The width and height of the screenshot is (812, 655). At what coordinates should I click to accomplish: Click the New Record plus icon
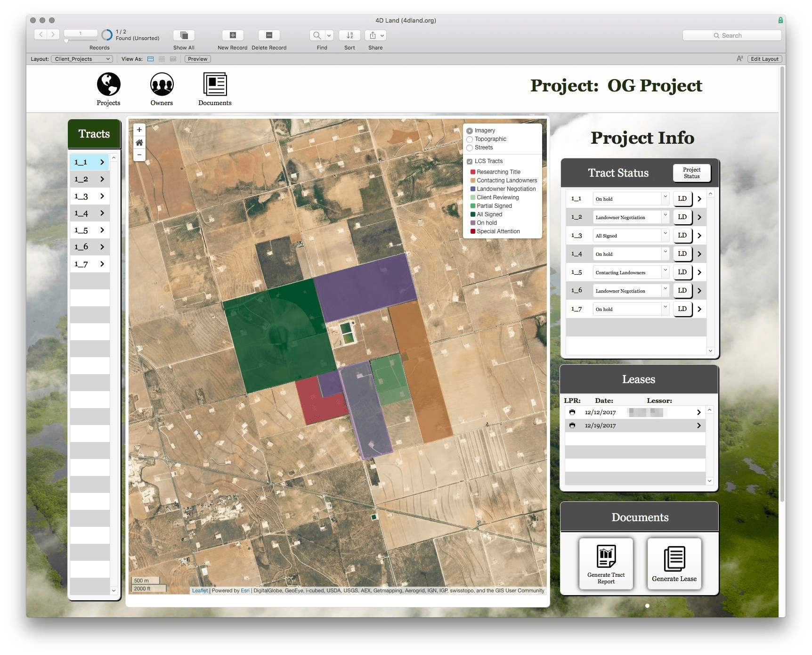(x=233, y=35)
